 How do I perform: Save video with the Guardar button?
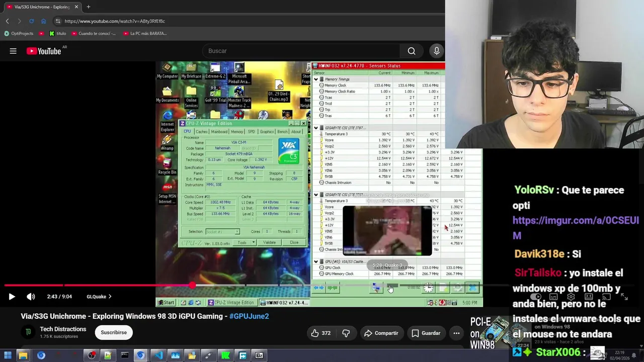426,333
